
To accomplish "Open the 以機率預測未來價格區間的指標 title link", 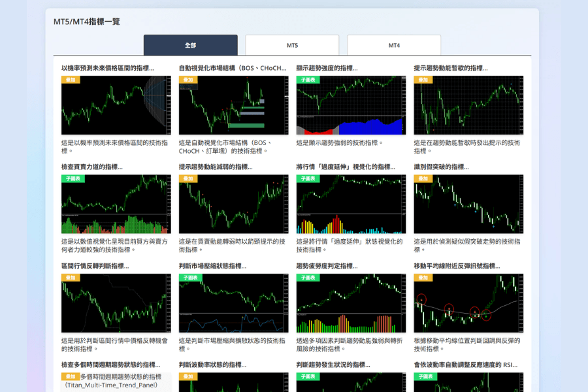I will click(108, 68).
